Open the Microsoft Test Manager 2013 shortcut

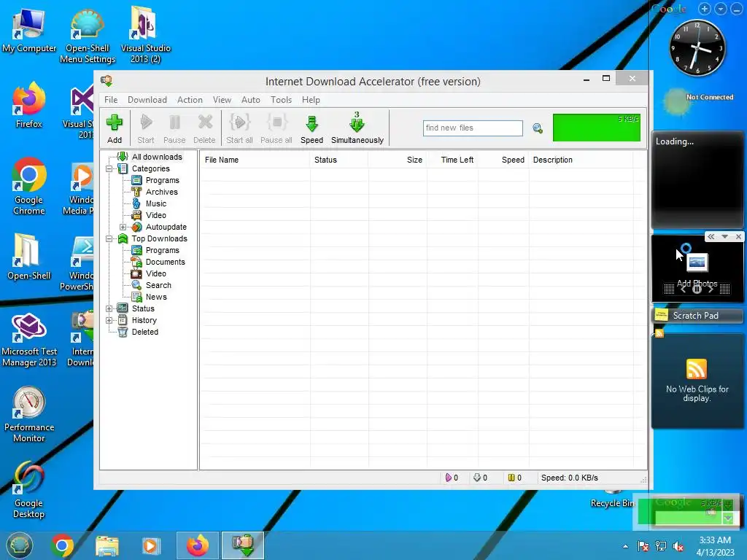tap(29, 340)
